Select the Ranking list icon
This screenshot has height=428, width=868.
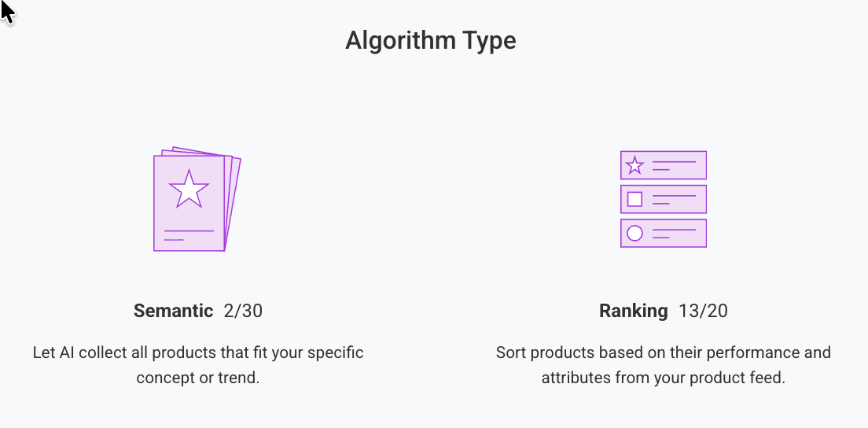(x=663, y=199)
